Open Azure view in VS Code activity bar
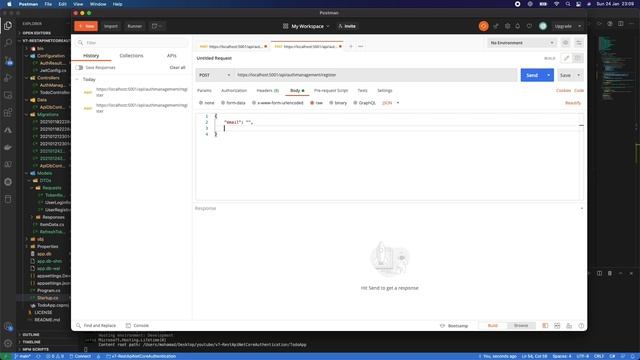 click(8, 130)
